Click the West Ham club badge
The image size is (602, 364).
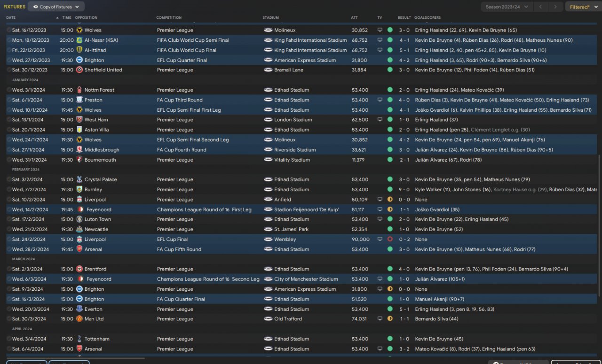coord(79,120)
